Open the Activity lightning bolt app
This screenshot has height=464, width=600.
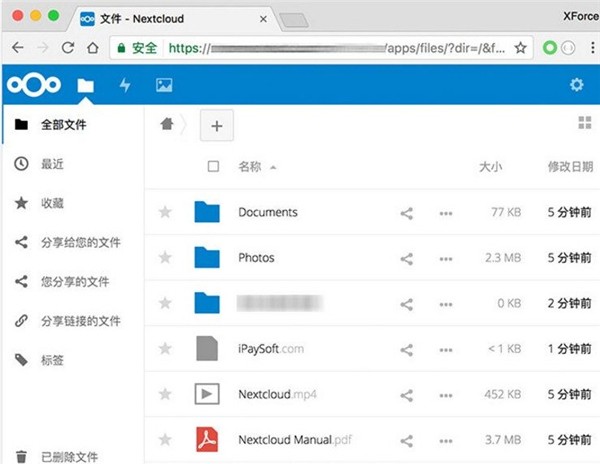(x=125, y=85)
